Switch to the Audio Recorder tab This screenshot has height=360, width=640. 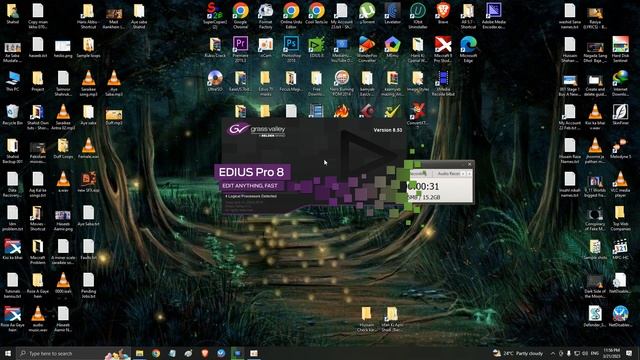click(448, 173)
